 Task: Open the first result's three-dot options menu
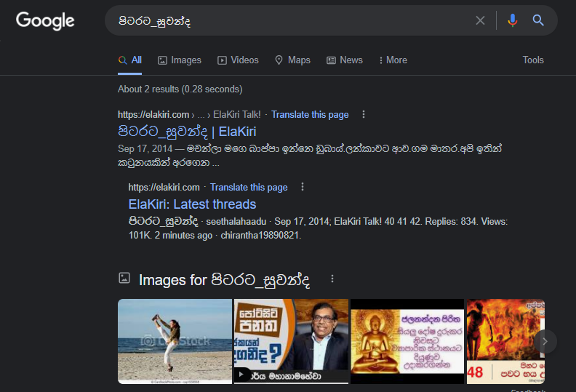pyautogui.click(x=364, y=114)
